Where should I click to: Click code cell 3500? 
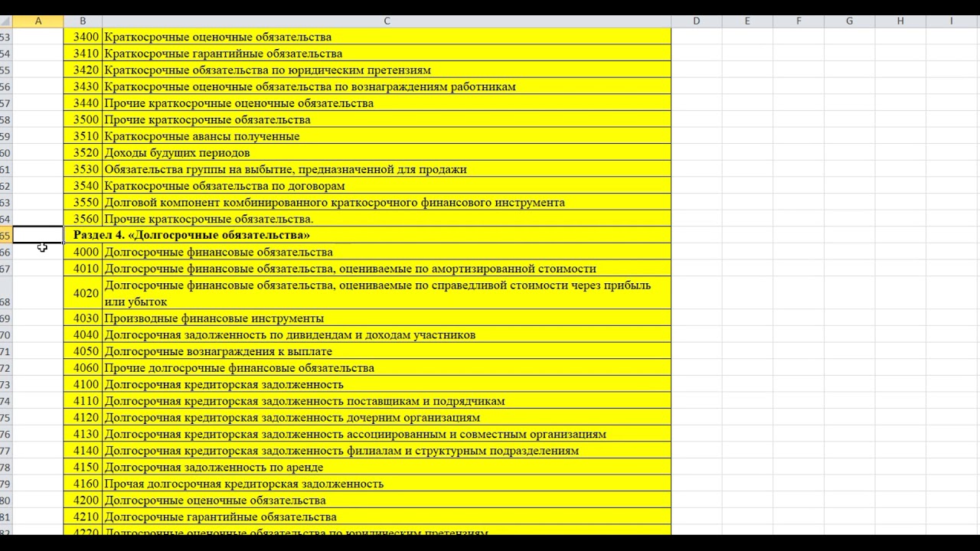point(83,119)
